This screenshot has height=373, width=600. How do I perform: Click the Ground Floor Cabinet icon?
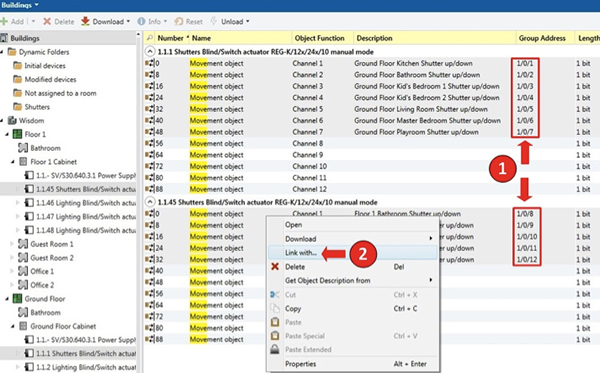point(23,326)
